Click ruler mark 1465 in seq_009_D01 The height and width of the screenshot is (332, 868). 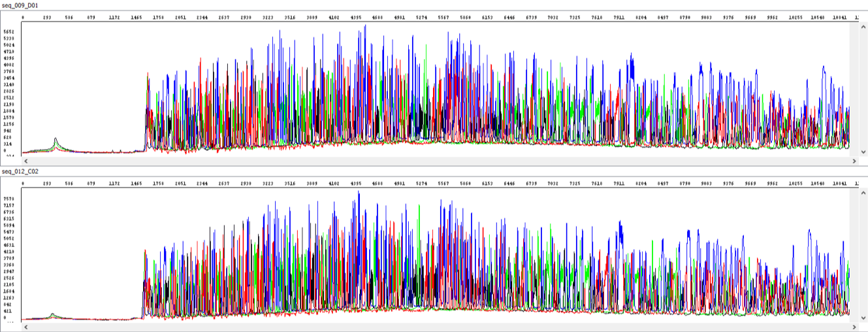click(137, 18)
